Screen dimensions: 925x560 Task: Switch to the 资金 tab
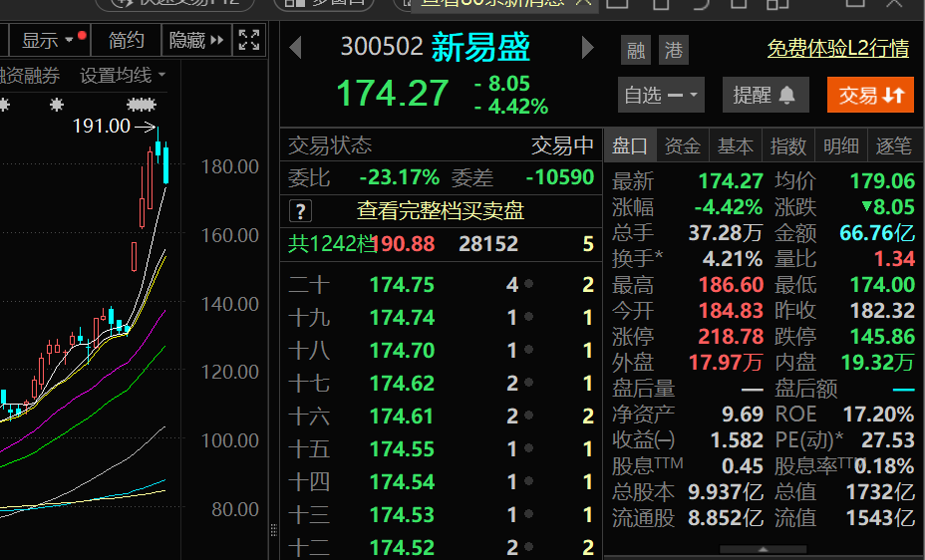[683, 145]
